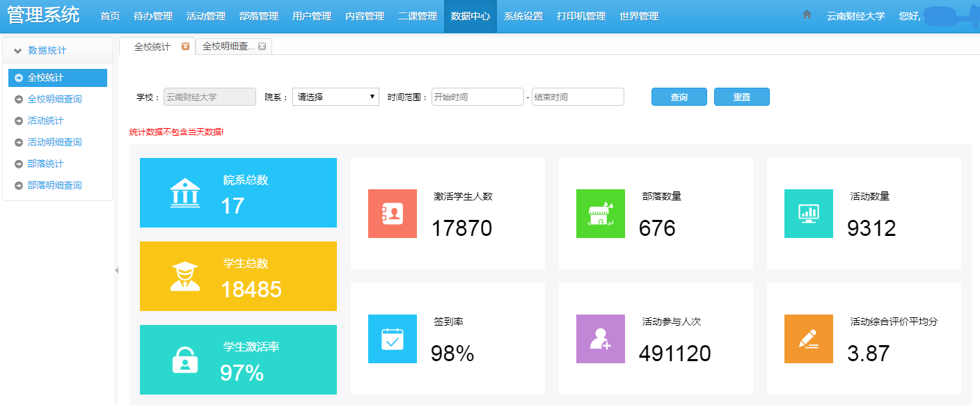Click the 开始时间 input field
Screen dimensions: 980x405
(477, 97)
